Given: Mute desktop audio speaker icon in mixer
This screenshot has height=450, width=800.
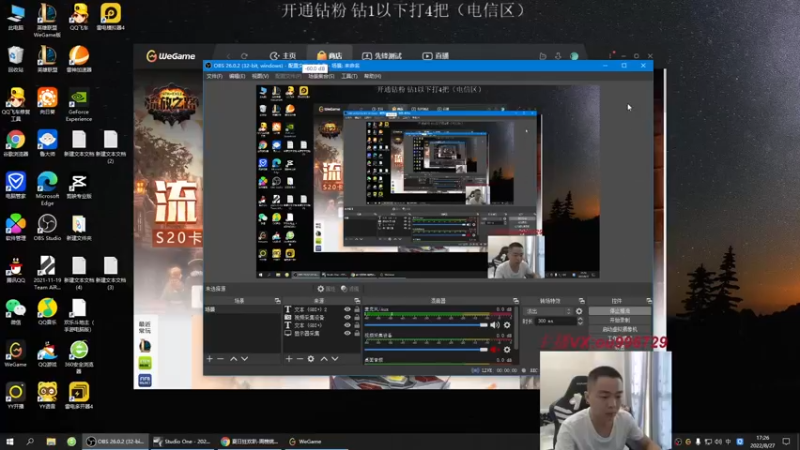Looking at the screenshot, I should tap(494, 325).
